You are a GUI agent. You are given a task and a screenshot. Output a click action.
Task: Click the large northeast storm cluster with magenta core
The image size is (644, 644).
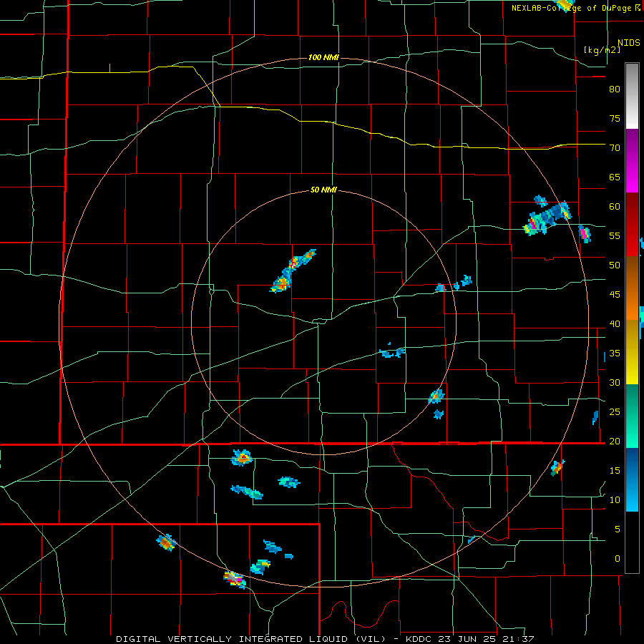547,218
